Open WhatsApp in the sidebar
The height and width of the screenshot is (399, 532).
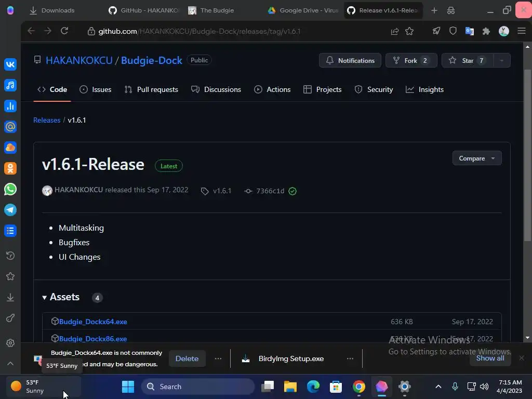pos(10,189)
